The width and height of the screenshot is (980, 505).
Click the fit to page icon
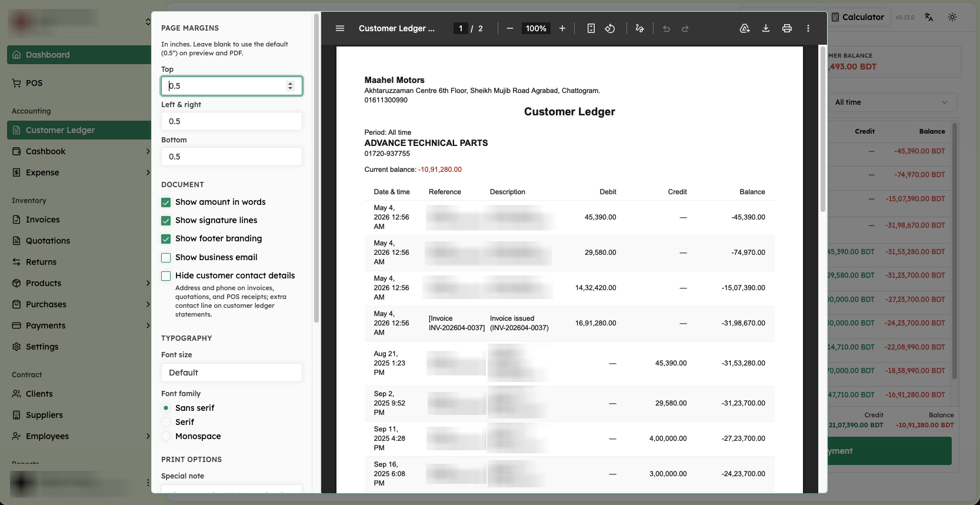(591, 28)
